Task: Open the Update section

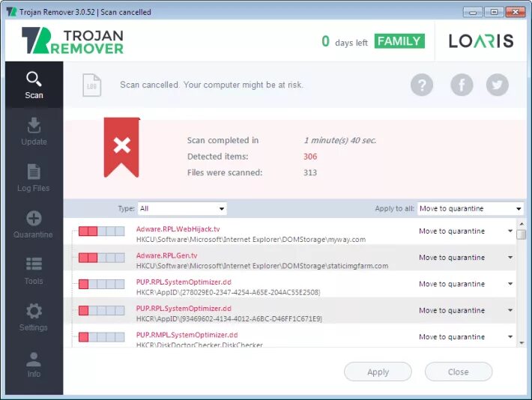Action: tap(34, 132)
